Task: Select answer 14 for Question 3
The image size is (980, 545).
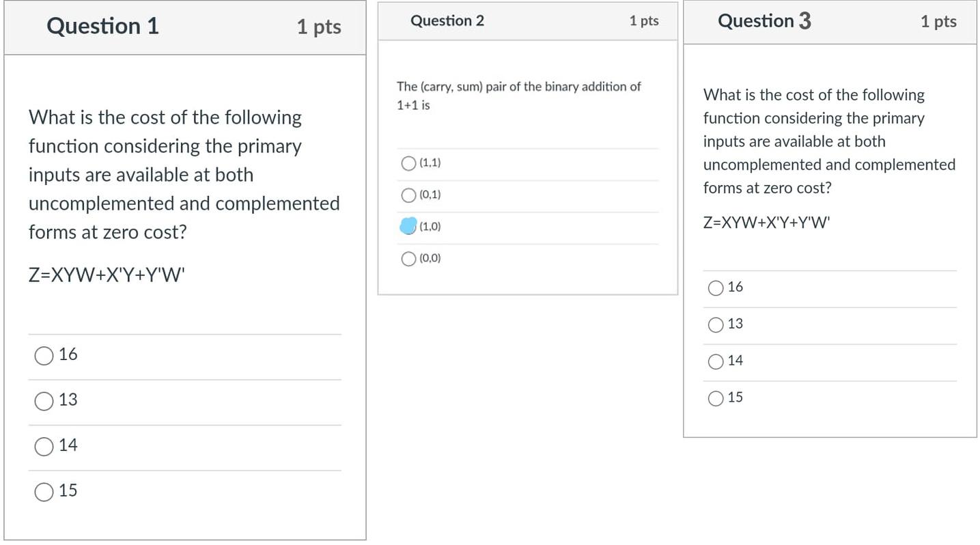Action: 715,361
